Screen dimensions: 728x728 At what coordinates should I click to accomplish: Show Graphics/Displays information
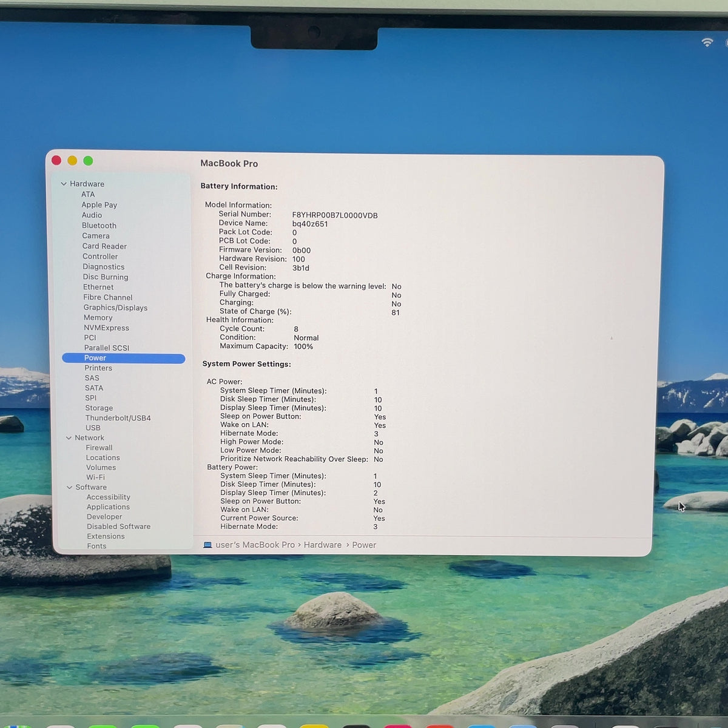click(115, 308)
